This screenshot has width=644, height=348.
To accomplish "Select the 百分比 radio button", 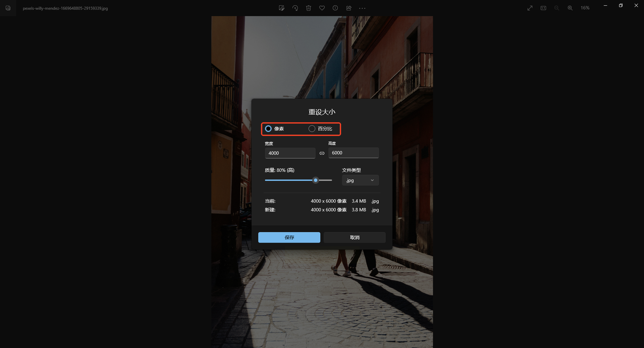I will pyautogui.click(x=312, y=129).
